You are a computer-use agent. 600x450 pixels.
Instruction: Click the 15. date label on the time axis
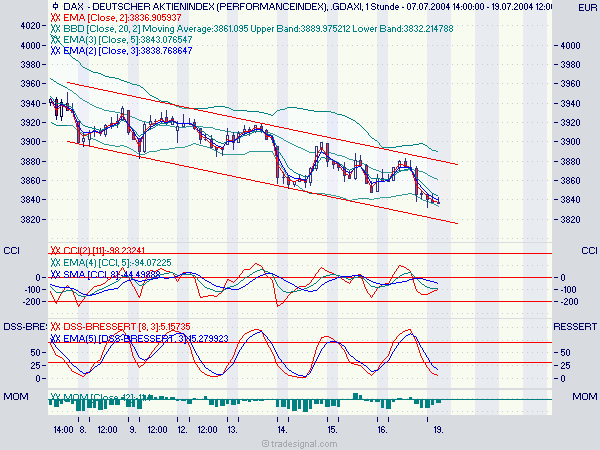point(332,430)
